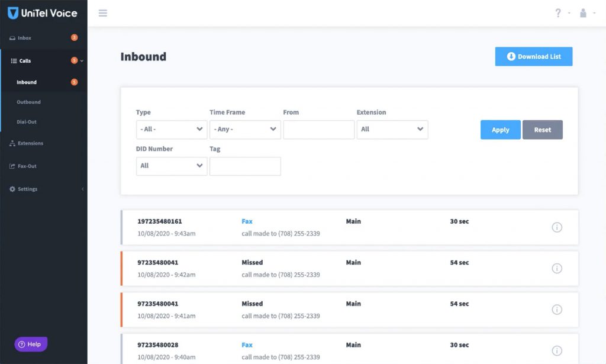Click info icon for 97235480028 fax
Image resolution: width=606 pixels, height=364 pixels.
[556, 350]
